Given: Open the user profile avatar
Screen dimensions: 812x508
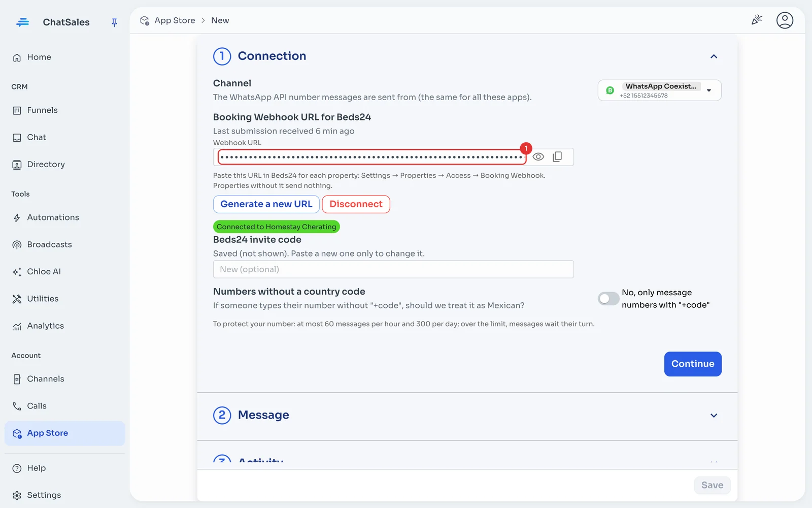Looking at the screenshot, I should (x=785, y=20).
